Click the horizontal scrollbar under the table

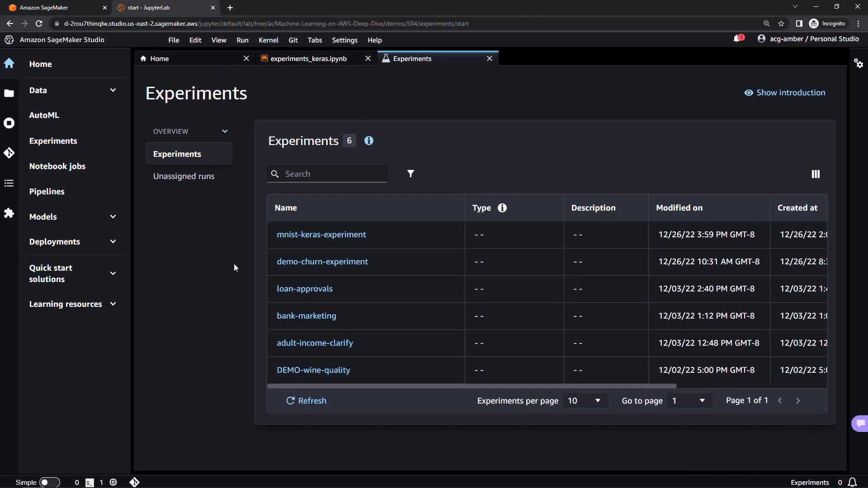472,386
